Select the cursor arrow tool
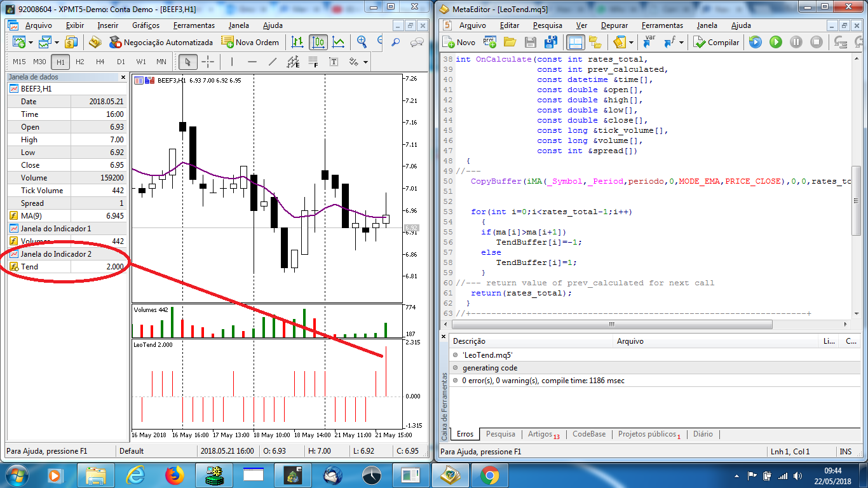 187,62
